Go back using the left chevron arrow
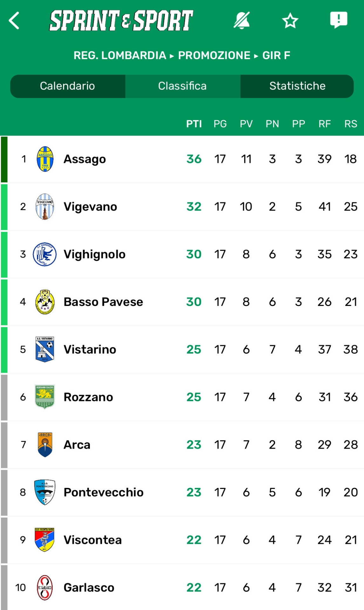This screenshot has width=364, height=610. click(x=14, y=21)
